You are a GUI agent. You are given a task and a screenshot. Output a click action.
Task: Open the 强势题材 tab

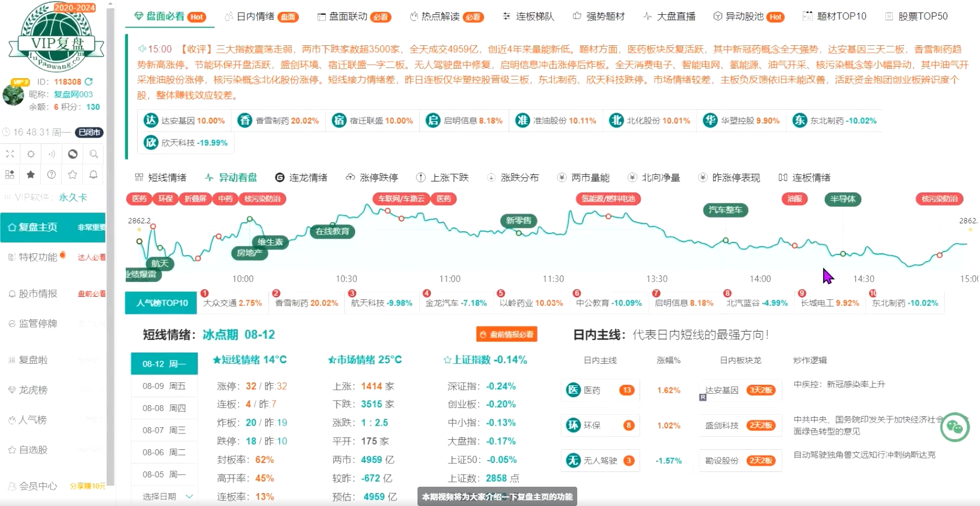click(x=599, y=16)
